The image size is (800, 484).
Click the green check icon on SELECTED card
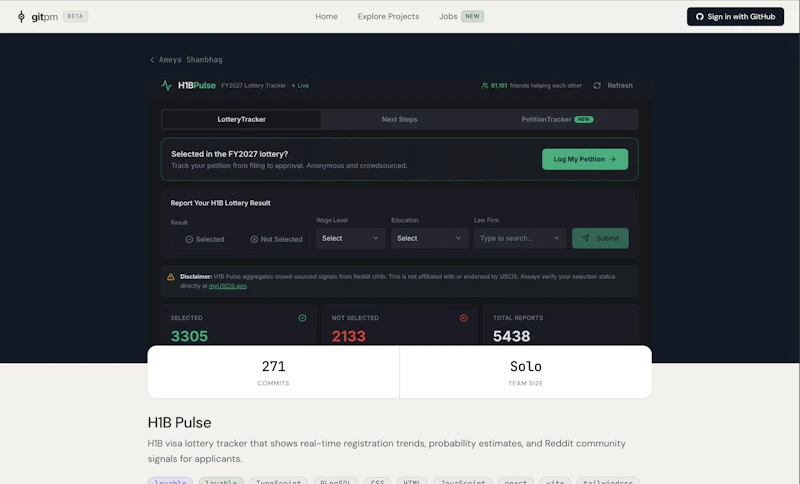coord(303,318)
